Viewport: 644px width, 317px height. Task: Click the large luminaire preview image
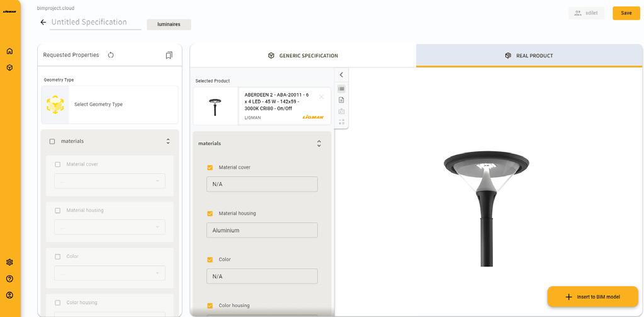[486, 209]
